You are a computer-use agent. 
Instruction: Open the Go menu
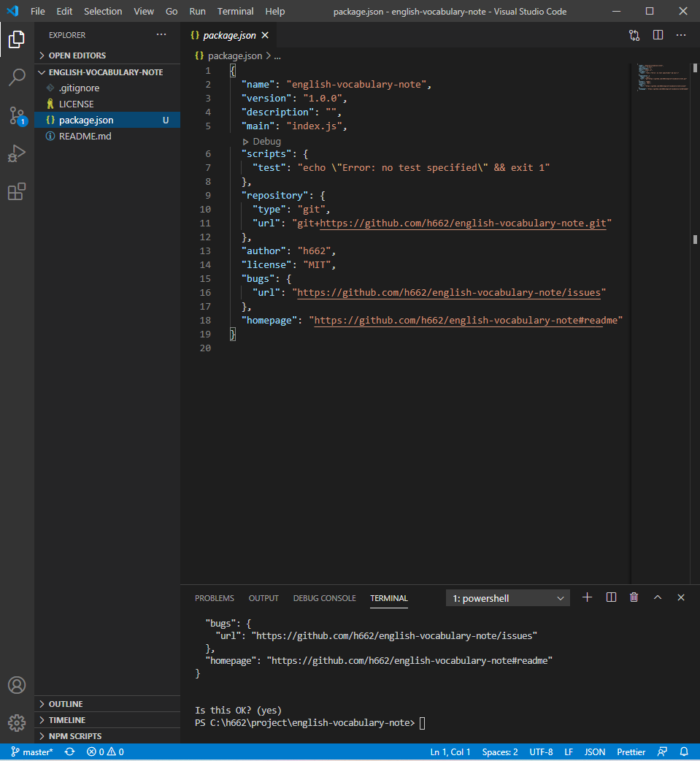pyautogui.click(x=172, y=11)
